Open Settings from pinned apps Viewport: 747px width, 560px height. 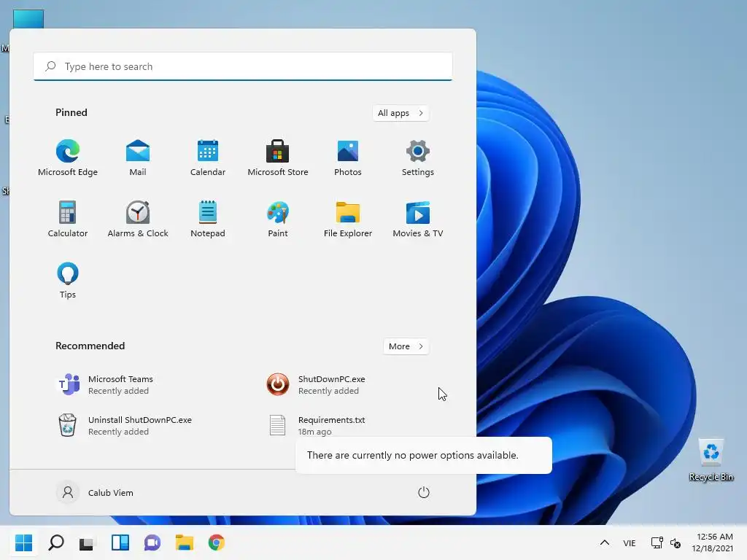pyautogui.click(x=418, y=158)
